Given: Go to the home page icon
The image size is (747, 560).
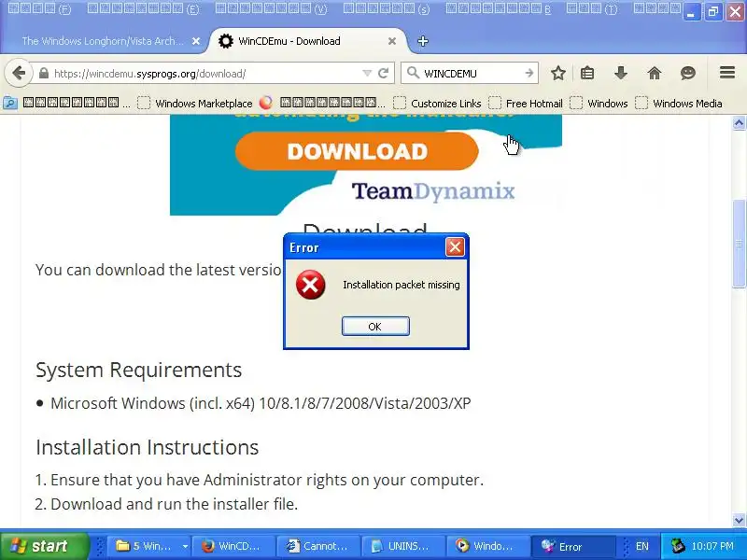Looking at the screenshot, I should pyautogui.click(x=655, y=74).
